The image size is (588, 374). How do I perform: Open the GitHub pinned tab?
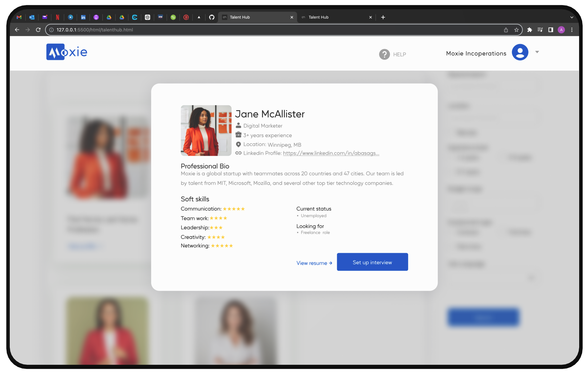pos(212,17)
